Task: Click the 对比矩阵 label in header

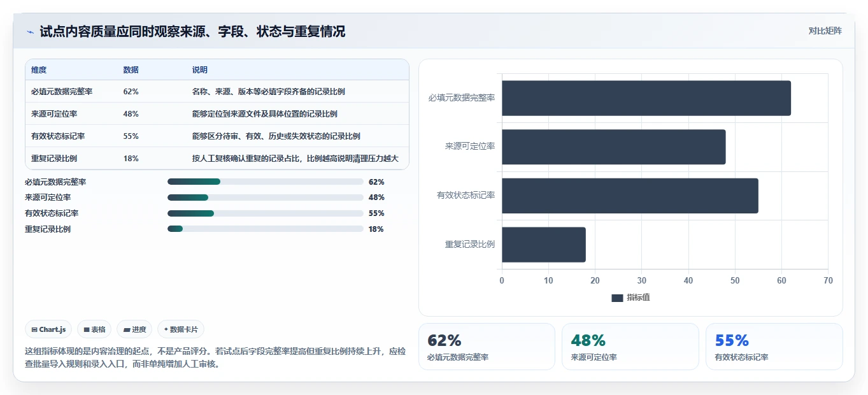Action: click(x=825, y=31)
